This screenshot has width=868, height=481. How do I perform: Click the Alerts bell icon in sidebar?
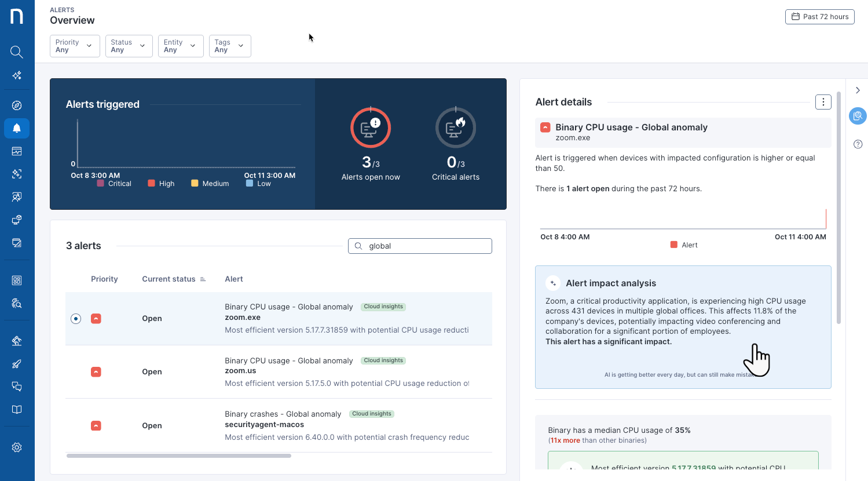[17, 128]
